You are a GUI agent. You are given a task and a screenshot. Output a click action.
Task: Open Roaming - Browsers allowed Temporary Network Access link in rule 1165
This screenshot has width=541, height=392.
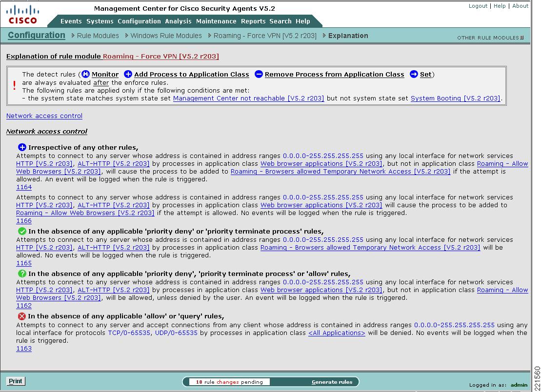[x=370, y=247]
